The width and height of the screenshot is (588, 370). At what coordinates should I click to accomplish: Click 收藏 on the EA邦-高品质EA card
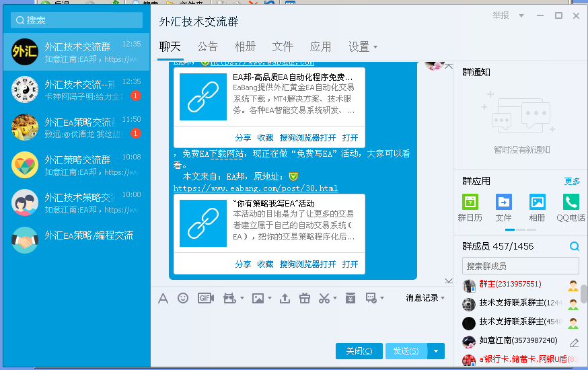pyautogui.click(x=265, y=138)
